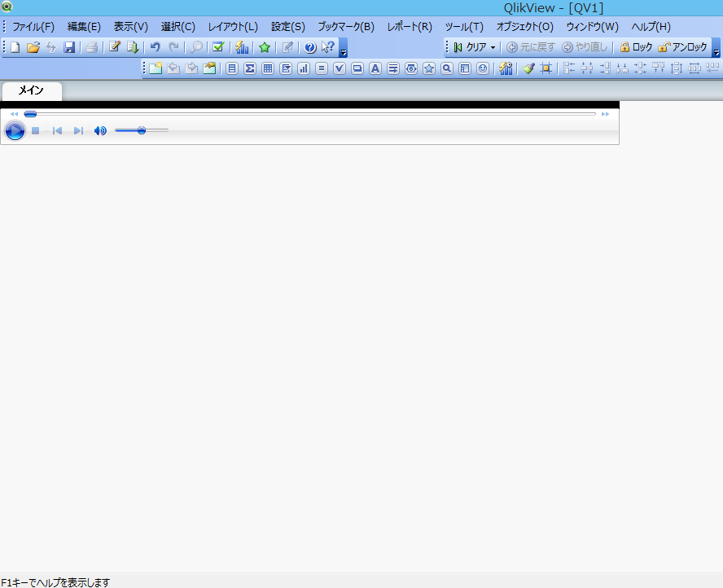
Task: Expand the クリア dropdown arrow
Action: click(x=493, y=47)
